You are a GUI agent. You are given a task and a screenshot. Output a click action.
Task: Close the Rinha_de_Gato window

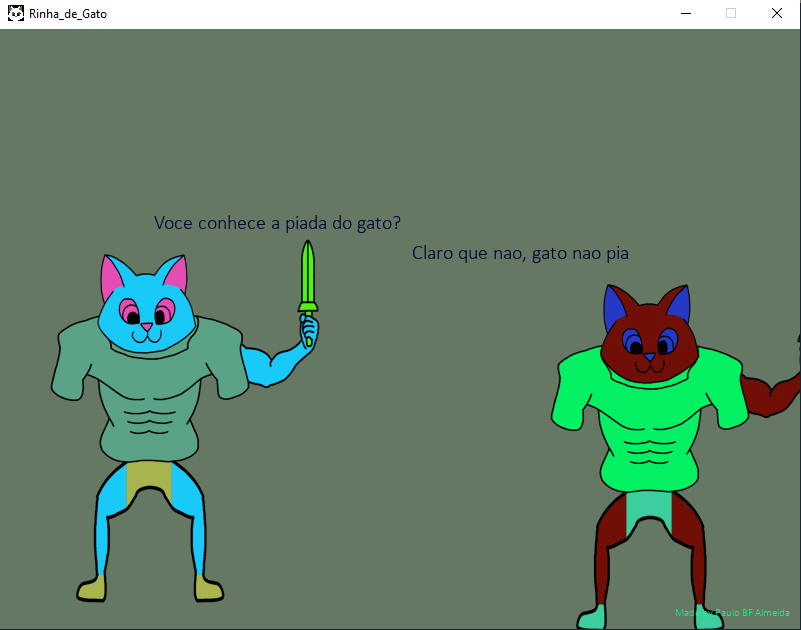(776, 13)
